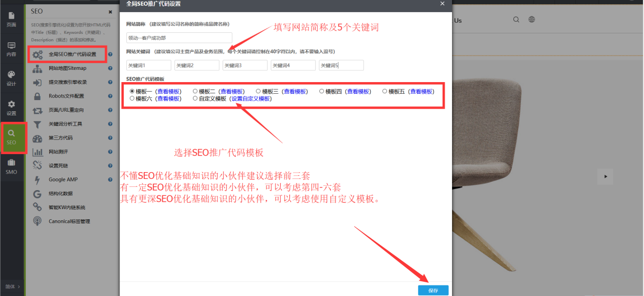Open the 内容 (Content) sidebar icon
Screen dimensions: 644x296
click(11, 49)
